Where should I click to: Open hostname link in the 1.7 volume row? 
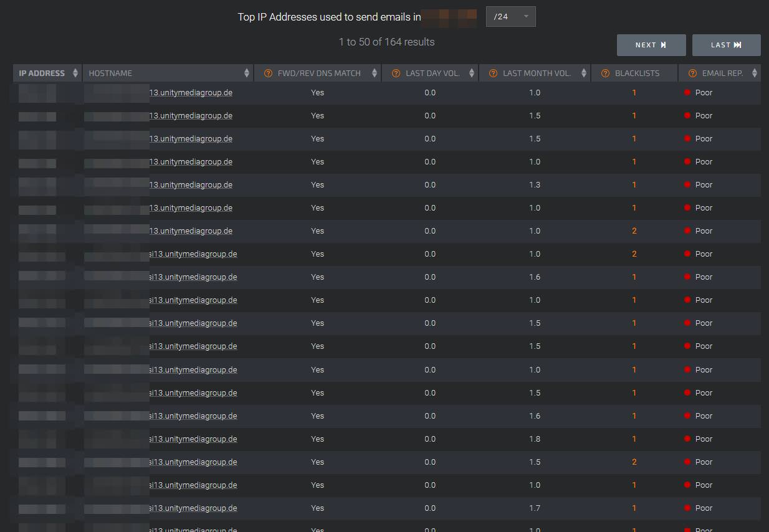point(193,508)
